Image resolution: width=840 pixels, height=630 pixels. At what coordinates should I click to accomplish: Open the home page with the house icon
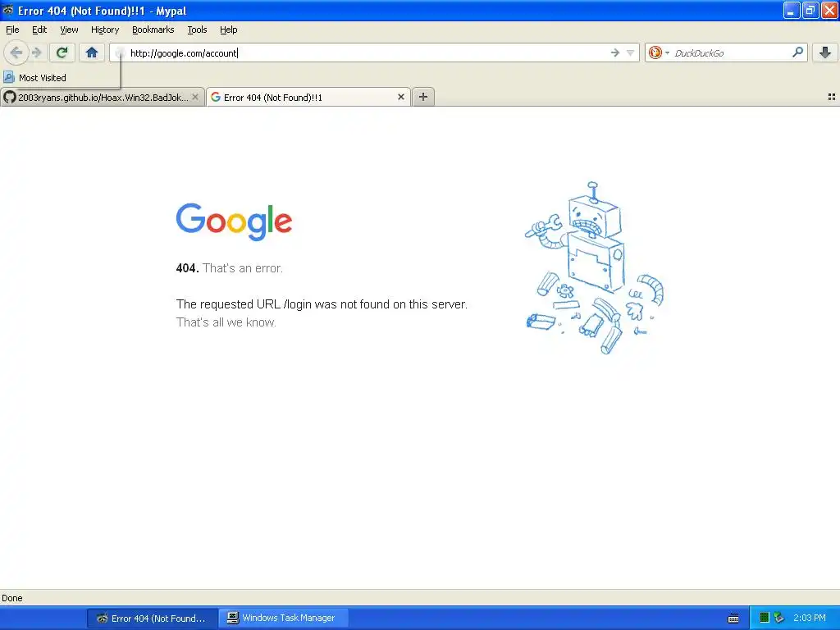tap(92, 52)
